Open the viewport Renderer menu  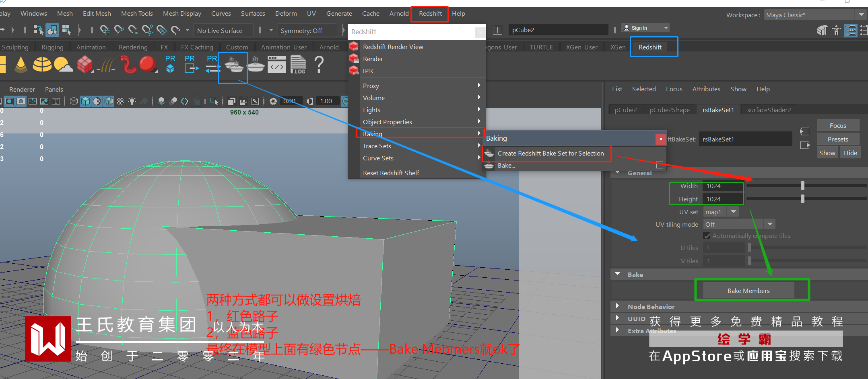click(22, 89)
